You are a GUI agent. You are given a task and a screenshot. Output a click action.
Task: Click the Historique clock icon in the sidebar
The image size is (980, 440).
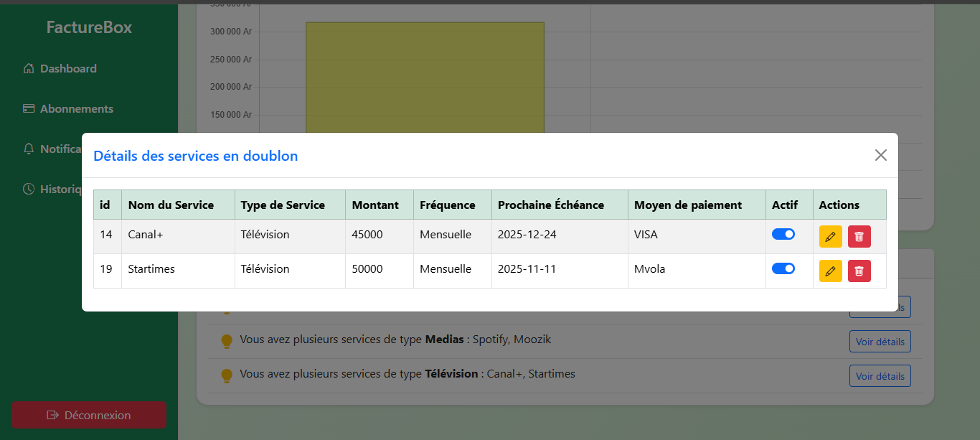point(29,189)
